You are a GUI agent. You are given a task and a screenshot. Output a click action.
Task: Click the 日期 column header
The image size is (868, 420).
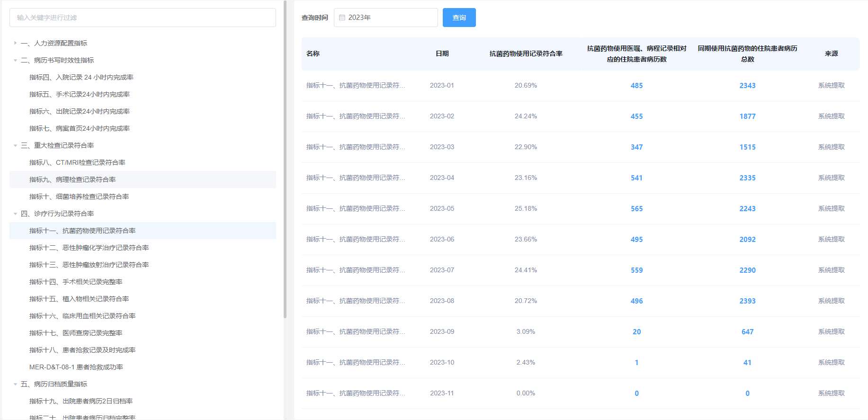coord(442,54)
